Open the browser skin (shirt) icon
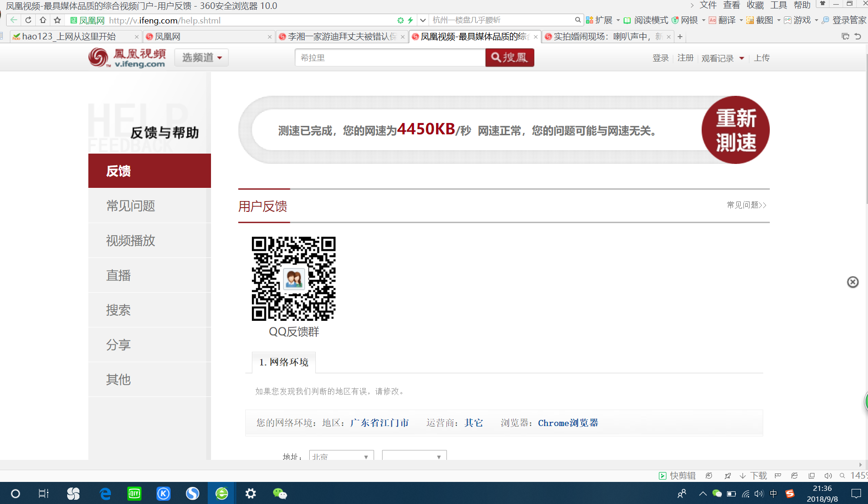868x504 pixels. pos(822,4)
